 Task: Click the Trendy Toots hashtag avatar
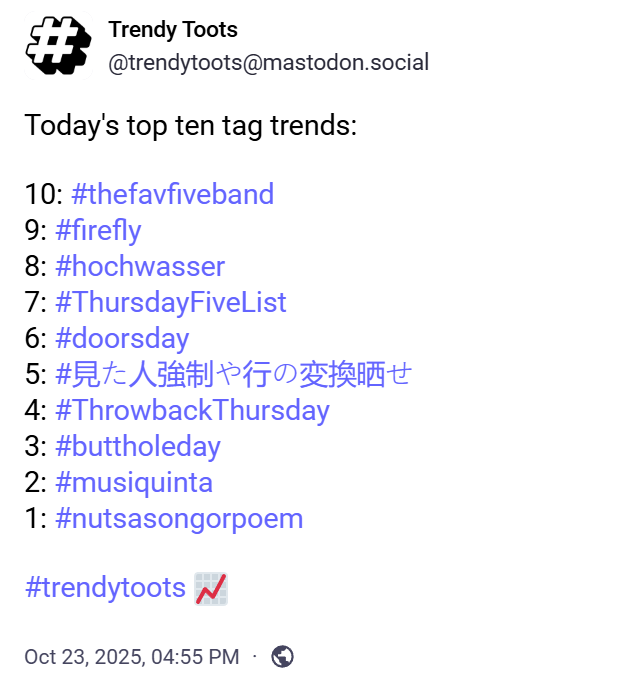point(59,46)
